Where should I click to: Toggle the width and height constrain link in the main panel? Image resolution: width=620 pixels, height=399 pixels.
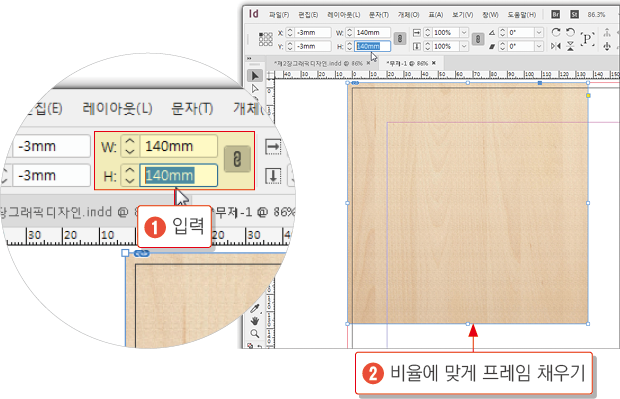(400, 39)
